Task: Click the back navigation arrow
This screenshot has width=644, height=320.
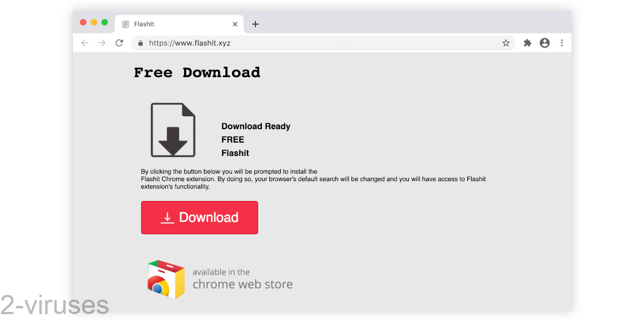Action: 84,43
